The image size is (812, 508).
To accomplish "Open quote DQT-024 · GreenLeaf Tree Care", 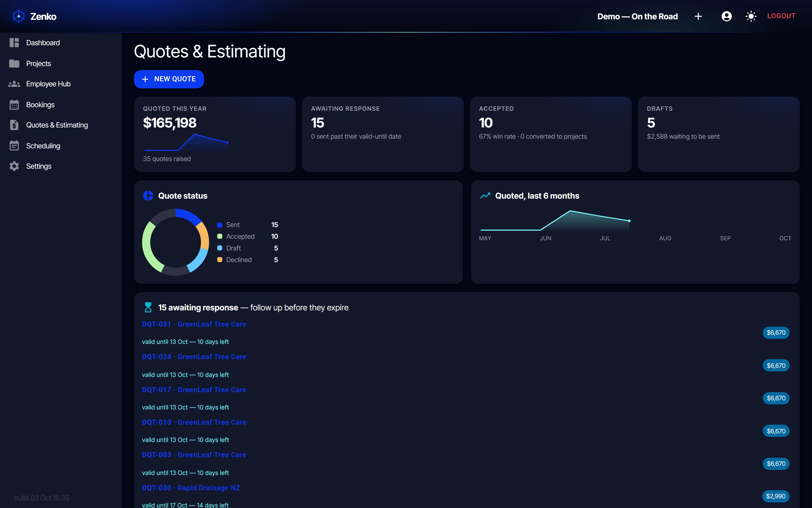I will [x=194, y=357].
